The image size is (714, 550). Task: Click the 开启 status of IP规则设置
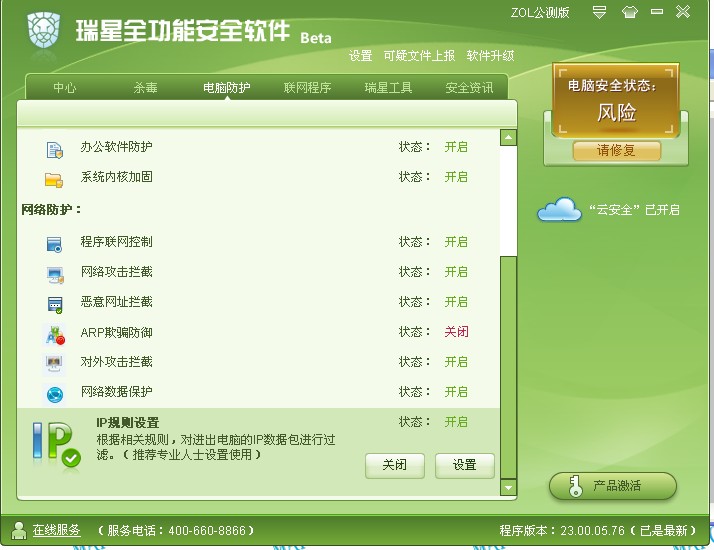456,422
